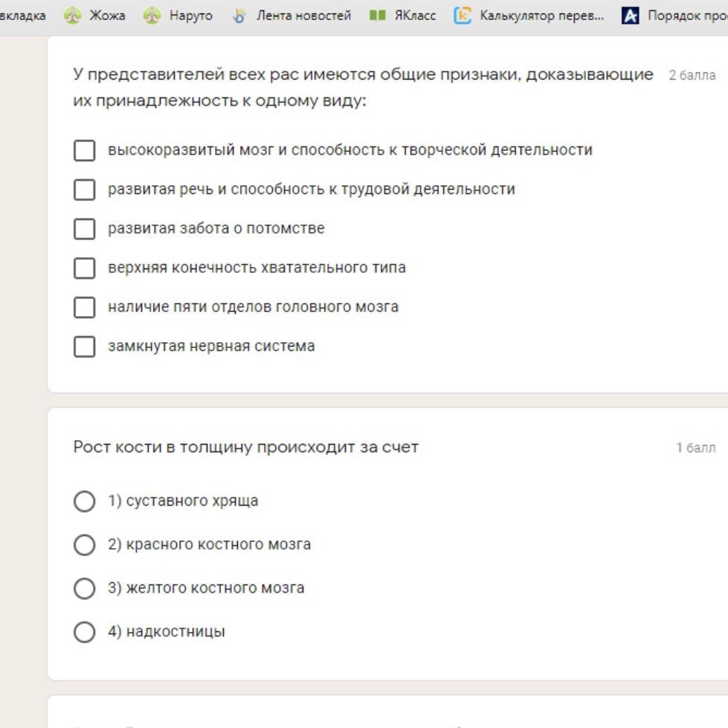Click the 'Рост кости в толщину' question title

(246, 448)
